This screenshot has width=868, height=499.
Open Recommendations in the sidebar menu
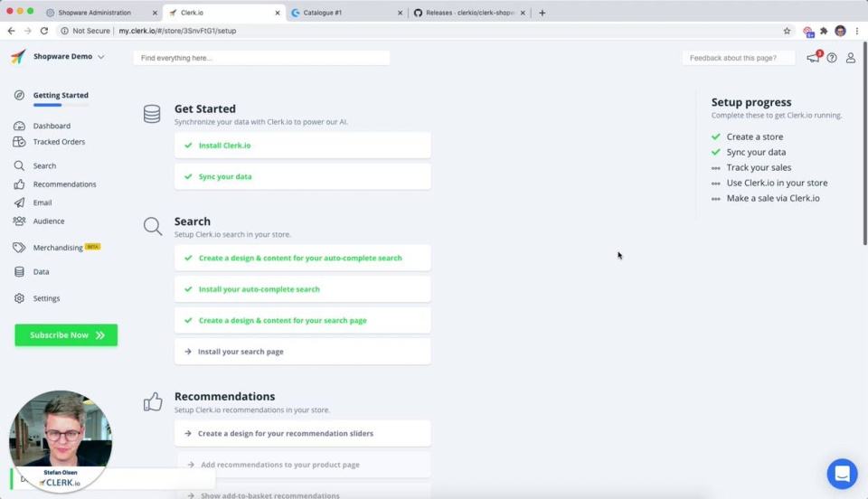click(x=64, y=184)
